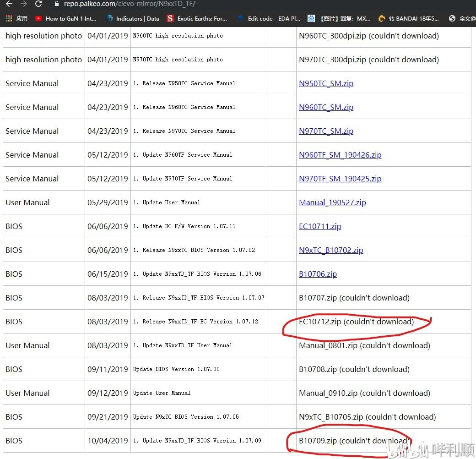Viewport: 476px width, 459px height.
Task: Click description 'Update N9xxTD_TF BIOS Version 1.07.09'
Action: click(x=197, y=441)
